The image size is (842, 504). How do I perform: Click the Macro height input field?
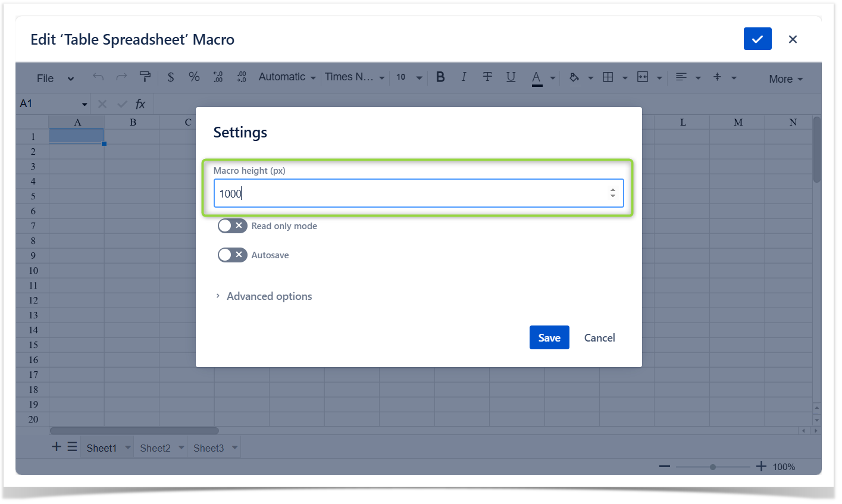(x=411, y=193)
